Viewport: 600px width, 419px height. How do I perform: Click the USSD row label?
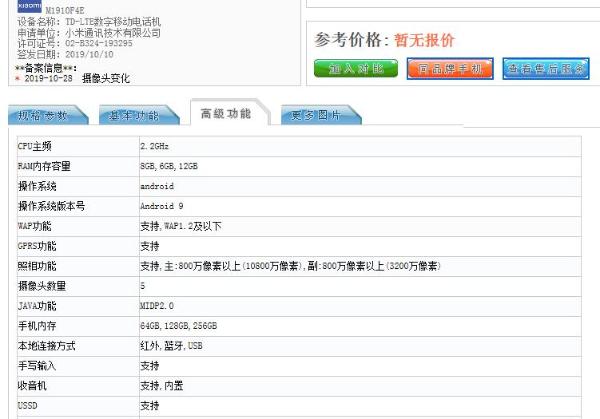pos(28,406)
